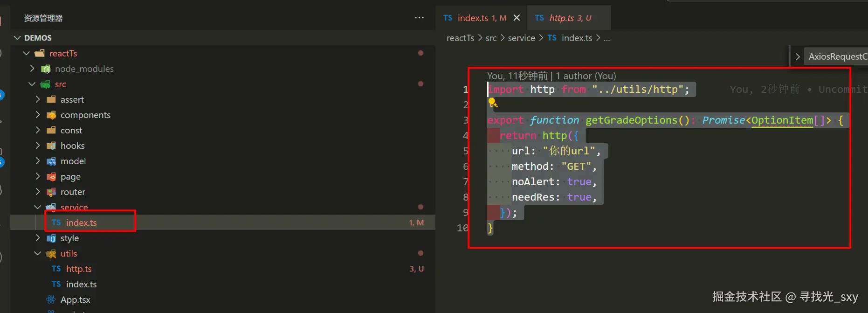
Task: Click the router folder icon
Action: [51, 192]
